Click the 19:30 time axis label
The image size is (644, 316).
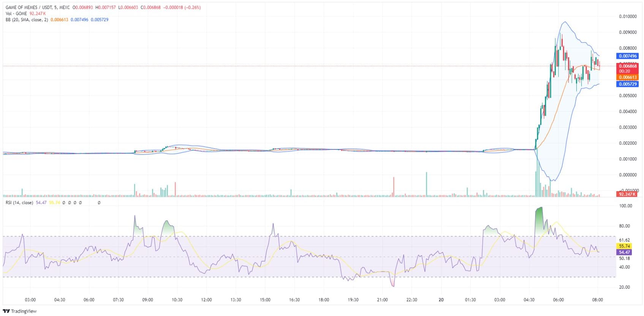coord(353,300)
